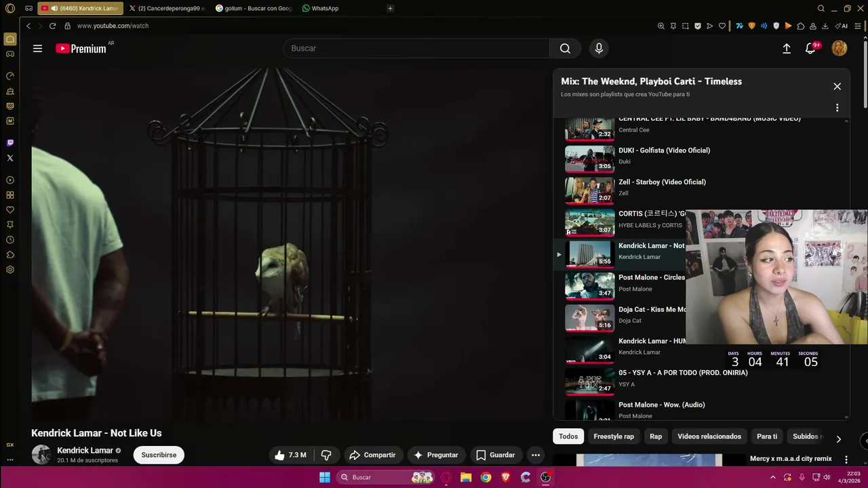The image size is (868, 488).
Task: Open the YouTube guide hamburger menu
Action: click(x=37, y=48)
